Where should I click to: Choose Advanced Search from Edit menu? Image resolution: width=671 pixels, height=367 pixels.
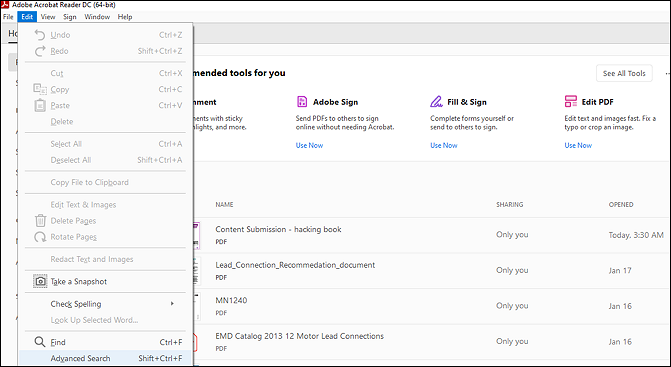coord(105,358)
